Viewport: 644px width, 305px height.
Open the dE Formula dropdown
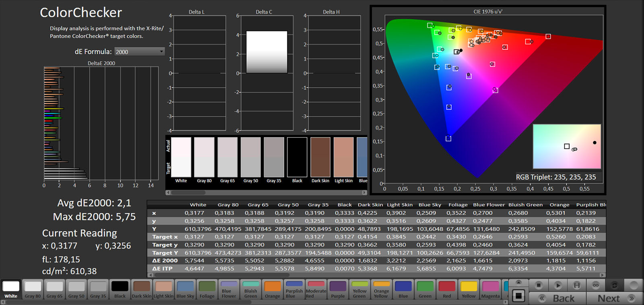pos(139,52)
